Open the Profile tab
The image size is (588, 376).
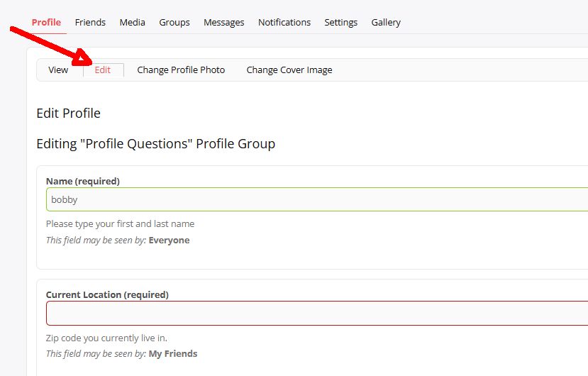point(46,22)
